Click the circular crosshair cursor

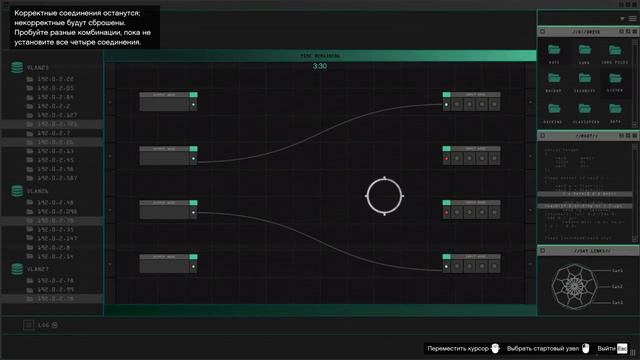[384, 196]
